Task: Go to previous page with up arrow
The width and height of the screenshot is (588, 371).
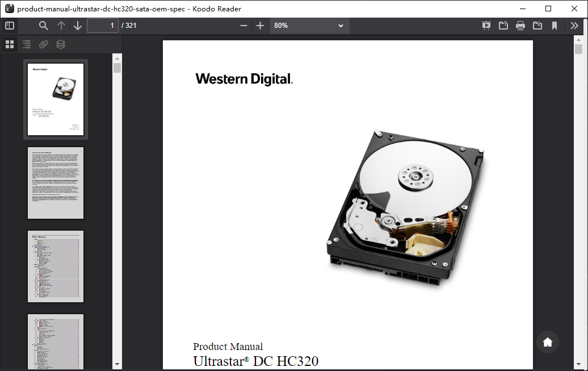Action: 61,26
